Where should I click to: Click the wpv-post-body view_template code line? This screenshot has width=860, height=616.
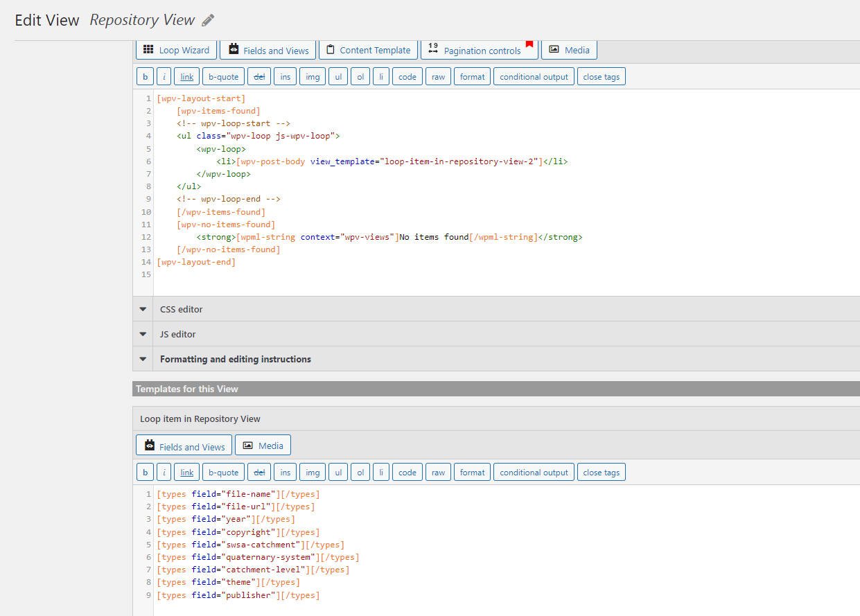(x=392, y=161)
